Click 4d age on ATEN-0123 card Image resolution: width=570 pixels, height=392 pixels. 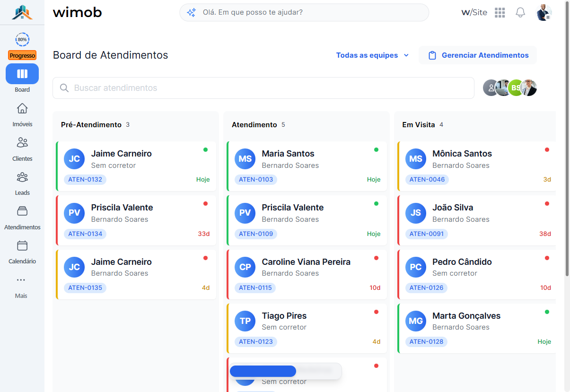(377, 342)
